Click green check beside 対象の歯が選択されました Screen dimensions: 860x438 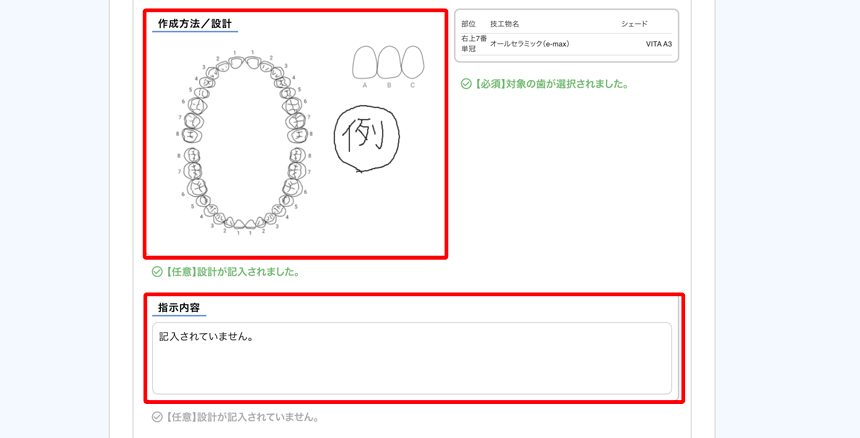[466, 84]
